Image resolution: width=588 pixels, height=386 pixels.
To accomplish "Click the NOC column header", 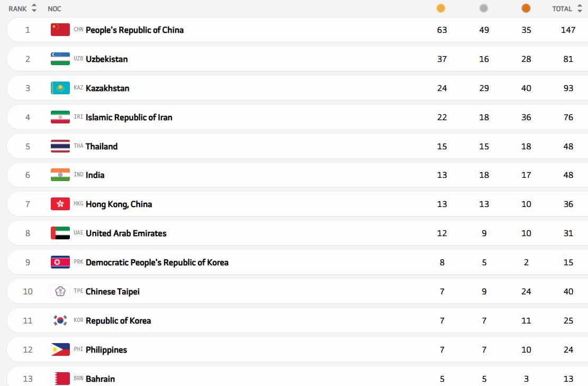I will click(x=54, y=8).
